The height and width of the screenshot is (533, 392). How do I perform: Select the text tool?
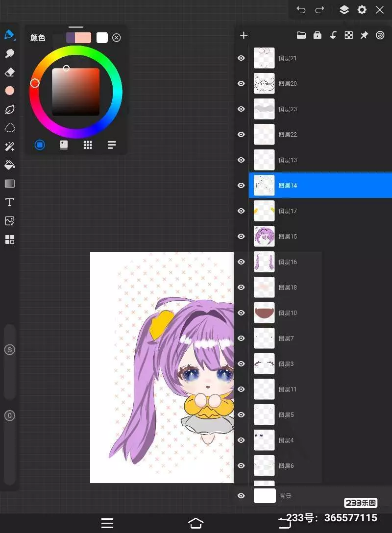click(9, 202)
